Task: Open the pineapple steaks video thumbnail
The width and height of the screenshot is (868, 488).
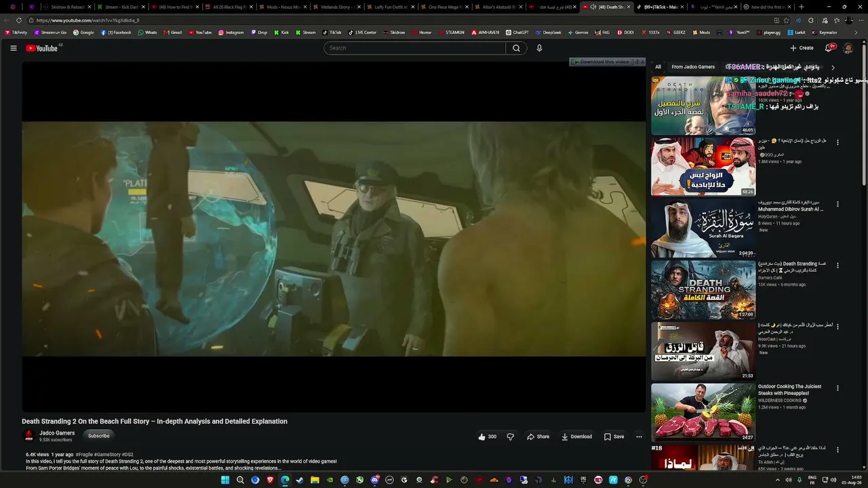Action: click(x=703, y=413)
